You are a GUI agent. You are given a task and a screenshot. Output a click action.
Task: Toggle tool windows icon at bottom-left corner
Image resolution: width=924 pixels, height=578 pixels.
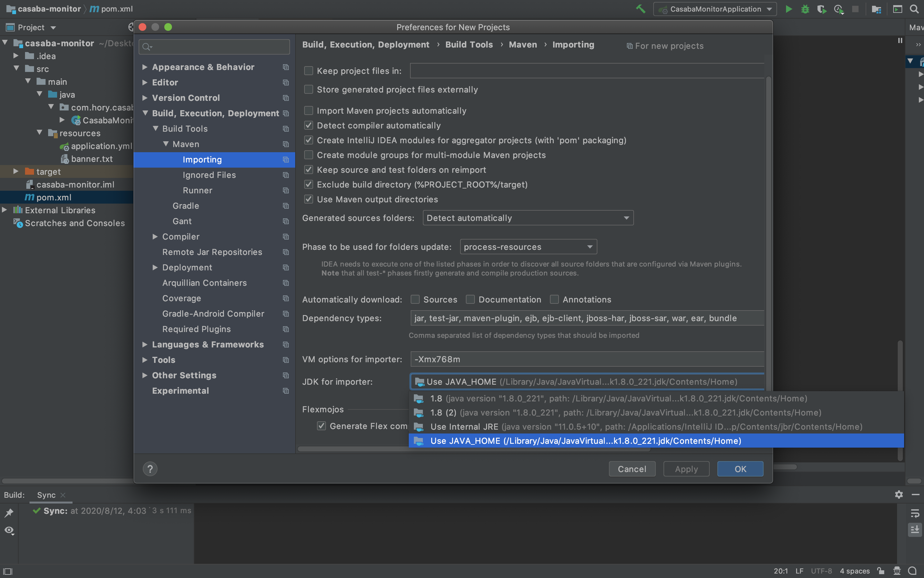(8, 571)
